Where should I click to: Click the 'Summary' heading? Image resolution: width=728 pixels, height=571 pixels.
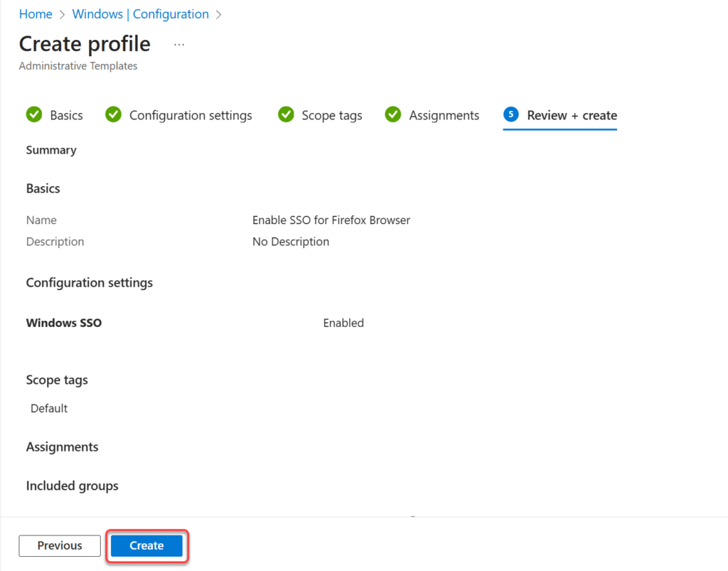[51, 150]
